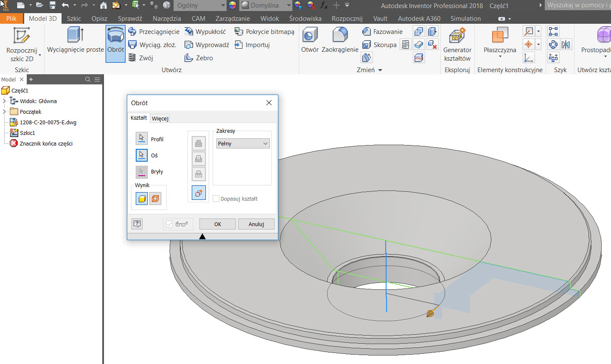Expand the Widok: Główna tree node
Viewport: 611px width, 364px height.
[x=5, y=101]
